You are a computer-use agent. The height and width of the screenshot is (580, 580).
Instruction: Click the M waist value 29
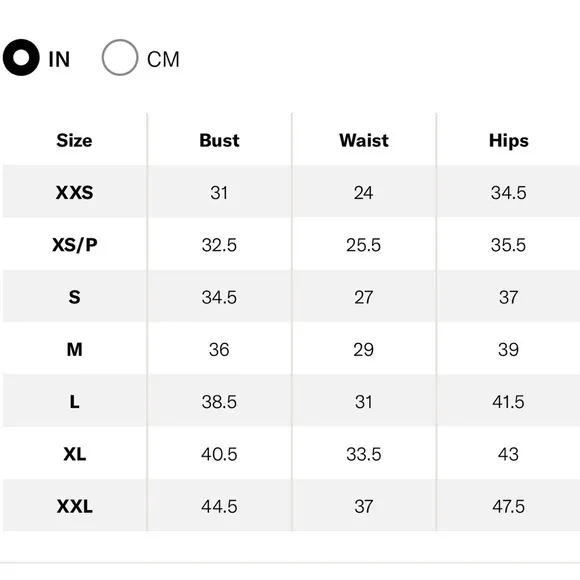[364, 350]
